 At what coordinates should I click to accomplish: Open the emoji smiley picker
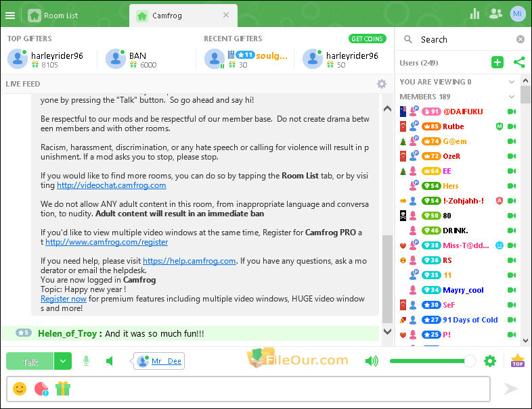pos(20,389)
